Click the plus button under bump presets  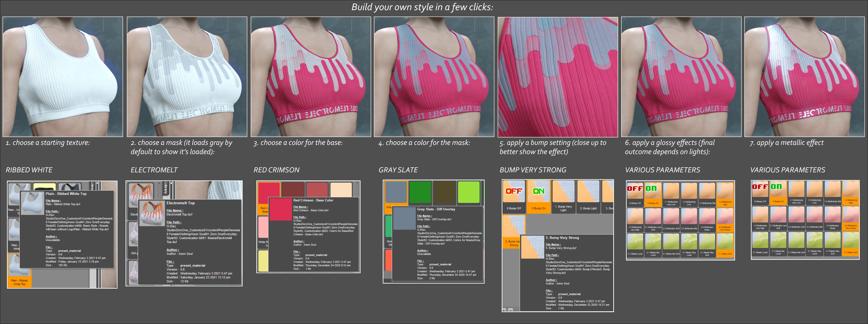[x=504, y=310]
